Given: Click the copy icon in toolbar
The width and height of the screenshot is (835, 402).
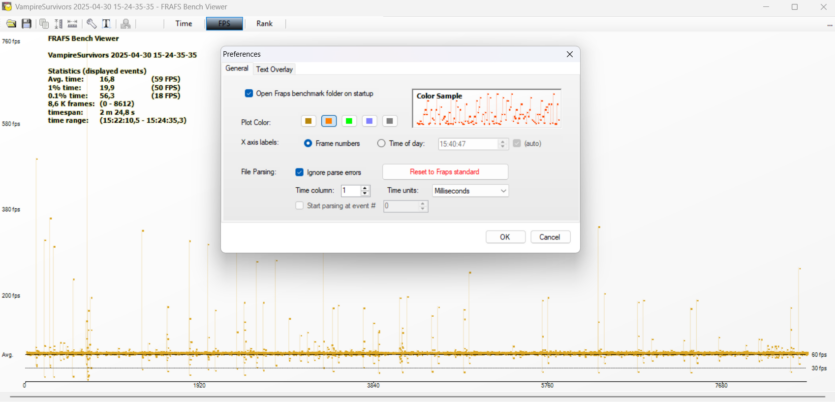Looking at the screenshot, I should coord(44,23).
